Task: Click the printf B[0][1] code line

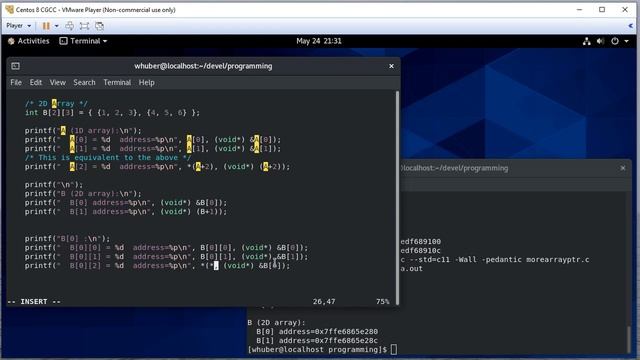Action: (167, 256)
